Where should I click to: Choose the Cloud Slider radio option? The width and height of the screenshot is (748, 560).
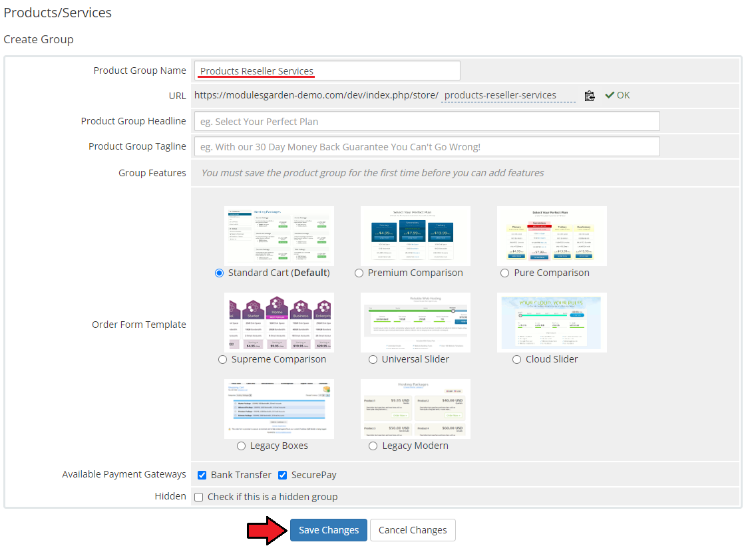[516, 359]
